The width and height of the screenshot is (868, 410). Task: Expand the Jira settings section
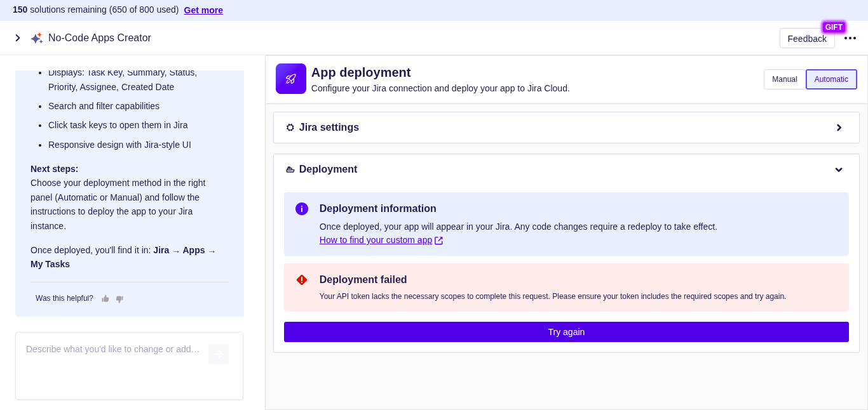(839, 128)
